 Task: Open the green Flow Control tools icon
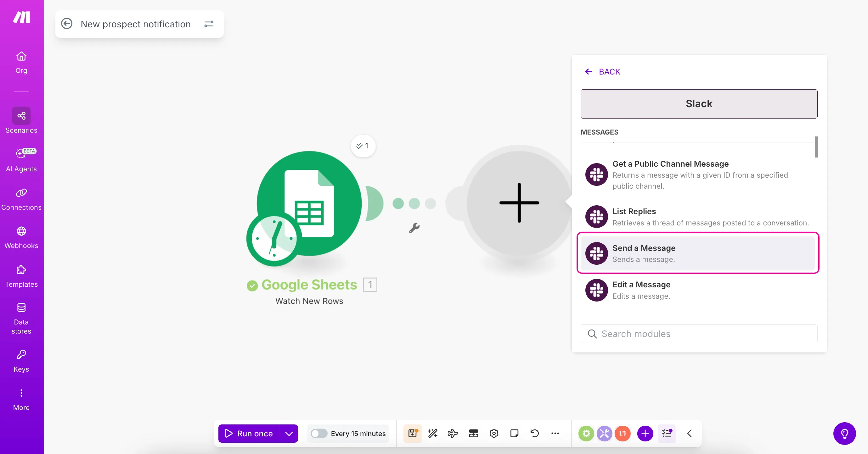(x=586, y=434)
